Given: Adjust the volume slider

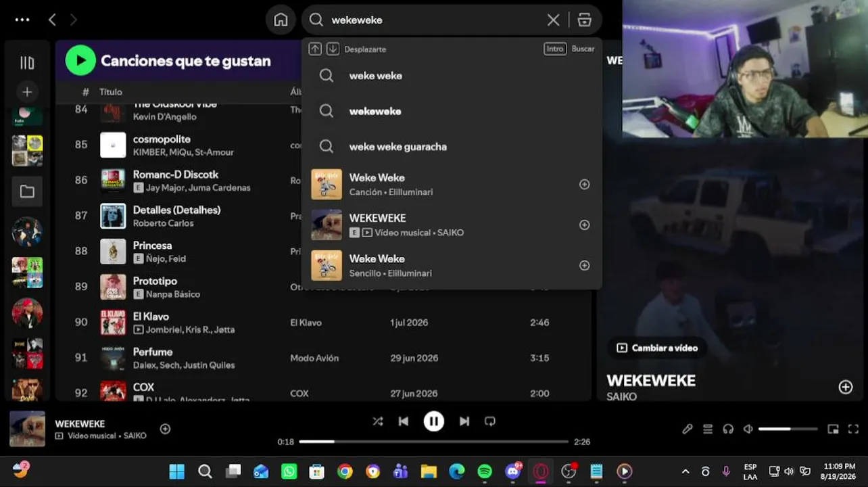Looking at the screenshot, I should click(788, 429).
